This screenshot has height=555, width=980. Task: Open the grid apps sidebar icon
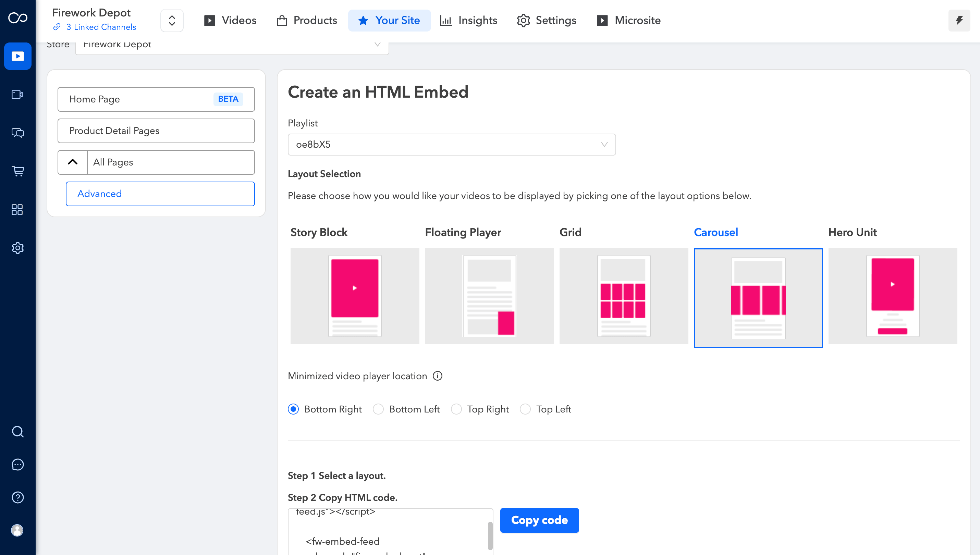pyautogui.click(x=17, y=210)
